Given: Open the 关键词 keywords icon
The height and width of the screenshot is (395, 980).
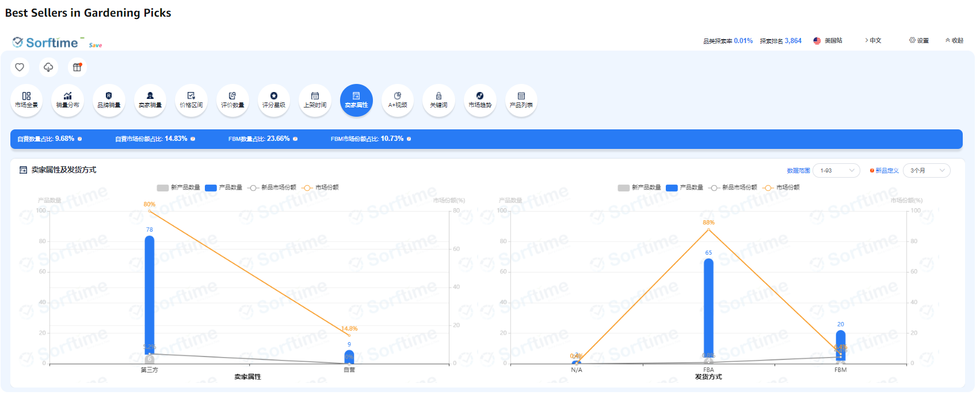Looking at the screenshot, I should tap(438, 100).
